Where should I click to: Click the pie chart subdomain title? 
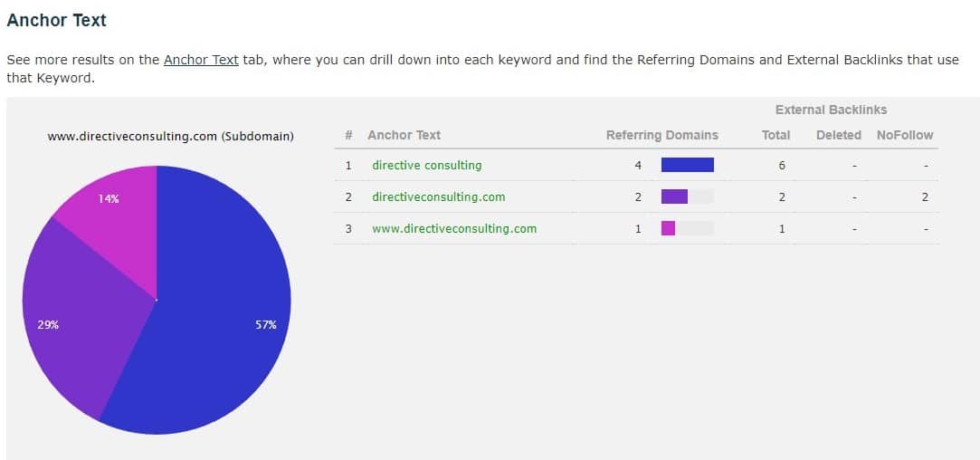click(171, 136)
